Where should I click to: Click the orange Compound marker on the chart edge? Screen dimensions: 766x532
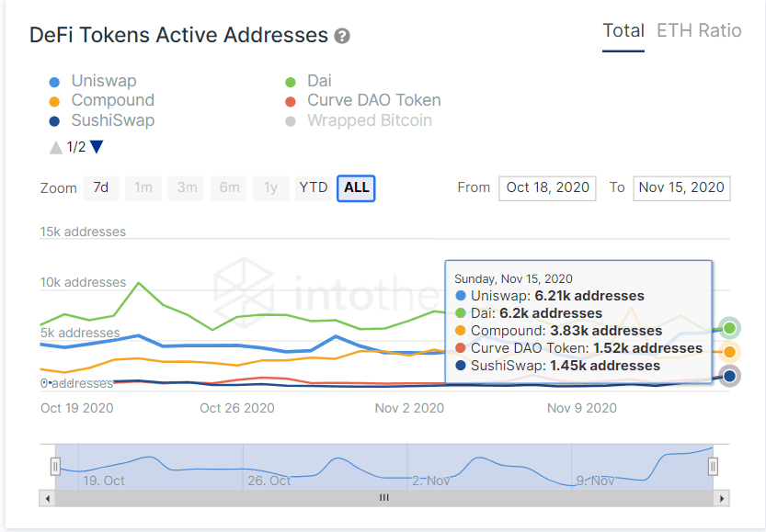[x=729, y=351]
